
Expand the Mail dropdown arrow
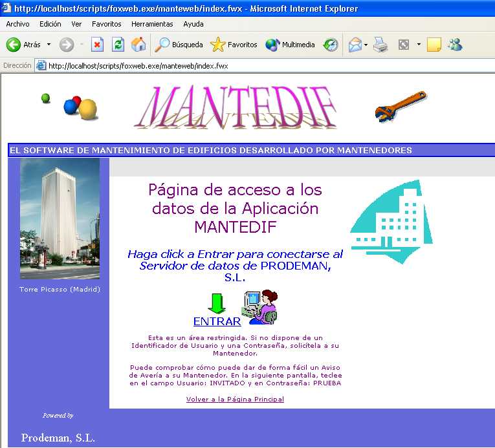point(366,45)
